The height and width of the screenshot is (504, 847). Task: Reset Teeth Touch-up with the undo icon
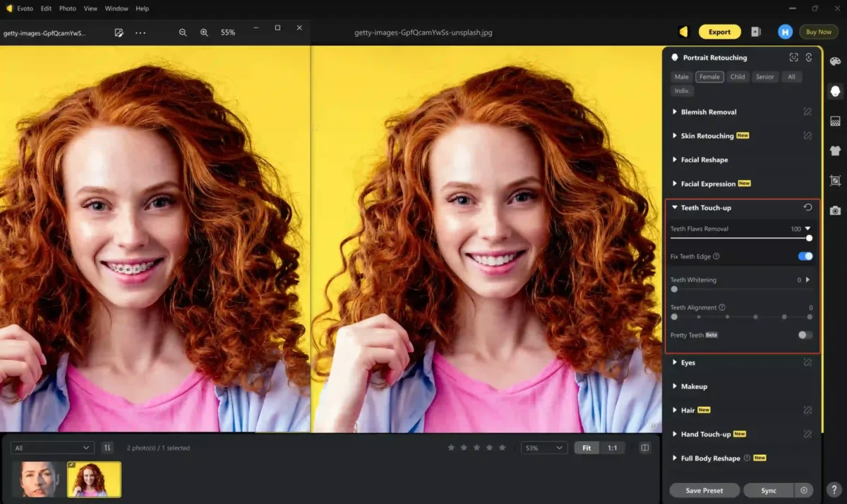(807, 208)
